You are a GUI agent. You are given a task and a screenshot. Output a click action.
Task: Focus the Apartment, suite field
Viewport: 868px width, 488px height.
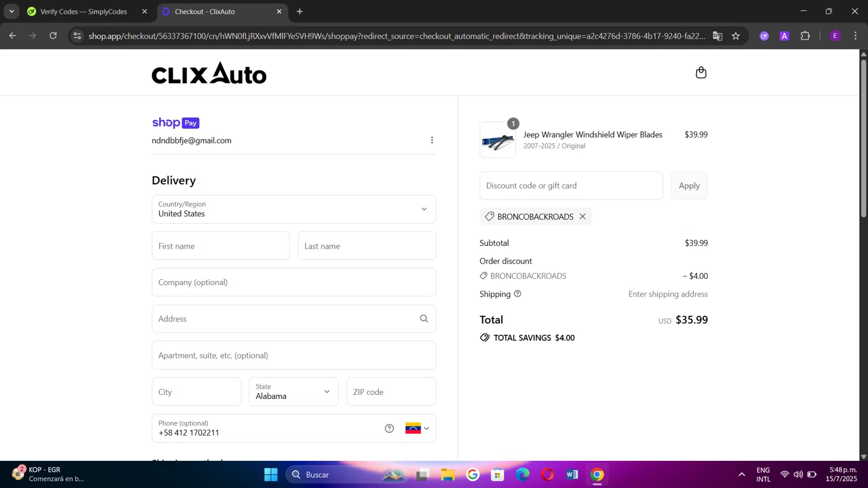click(293, 355)
